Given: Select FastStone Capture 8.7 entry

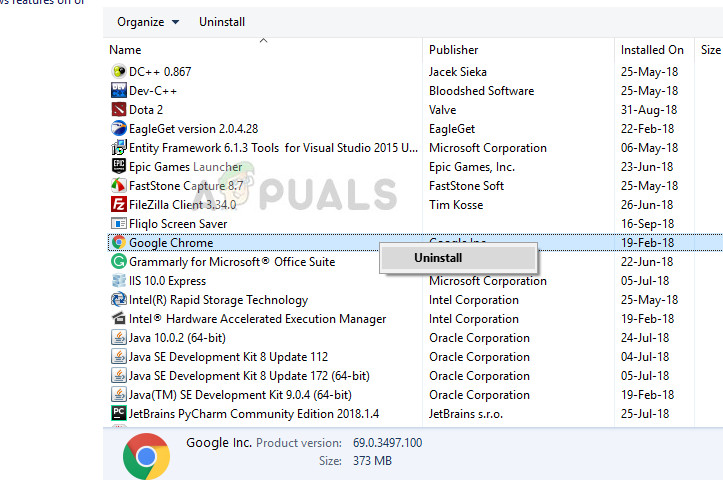Looking at the screenshot, I should click(186, 186).
